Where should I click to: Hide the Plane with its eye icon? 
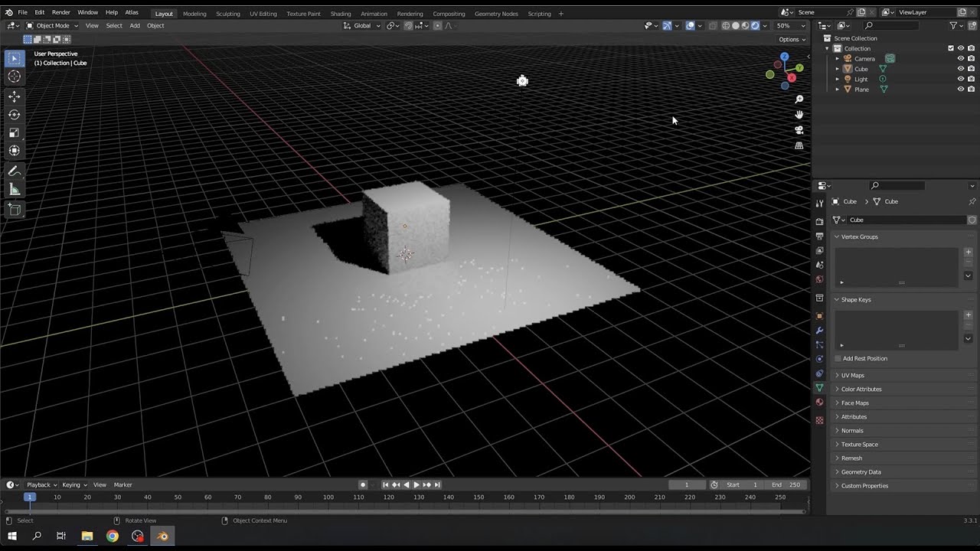coord(961,90)
